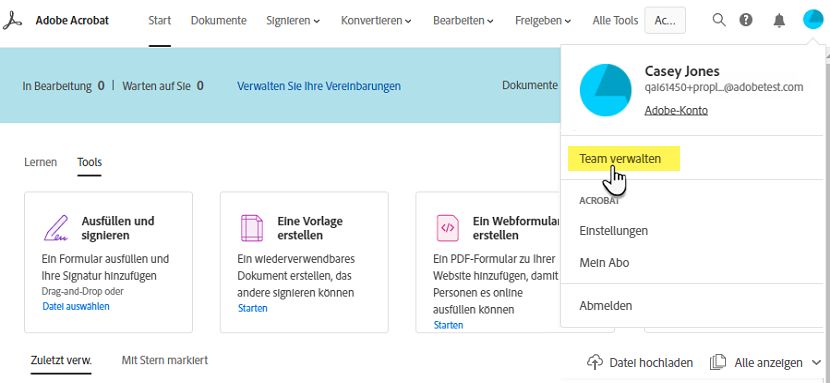Expand the Freigeben dropdown menu
The image size is (830, 383).
543,21
